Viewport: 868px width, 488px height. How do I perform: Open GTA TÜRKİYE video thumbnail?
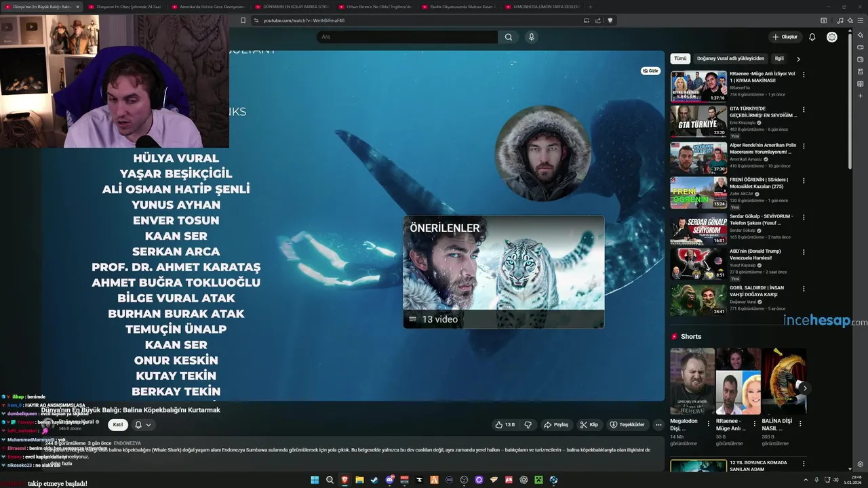[x=698, y=121]
